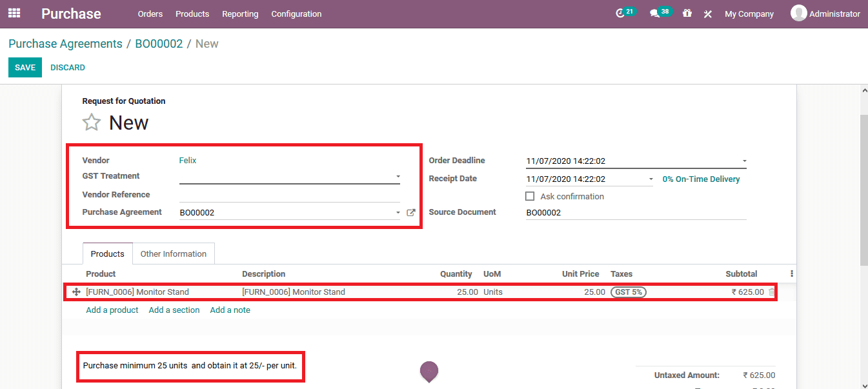This screenshot has width=868, height=389.
Task: Click Add a note link
Action: (x=230, y=310)
